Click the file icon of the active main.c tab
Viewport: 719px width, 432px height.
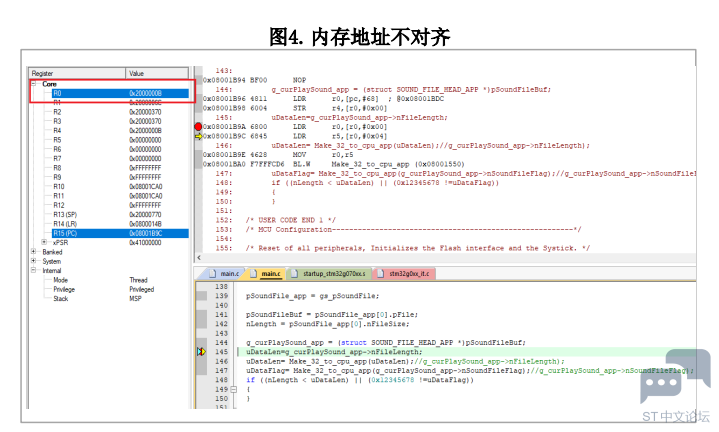coord(254,273)
